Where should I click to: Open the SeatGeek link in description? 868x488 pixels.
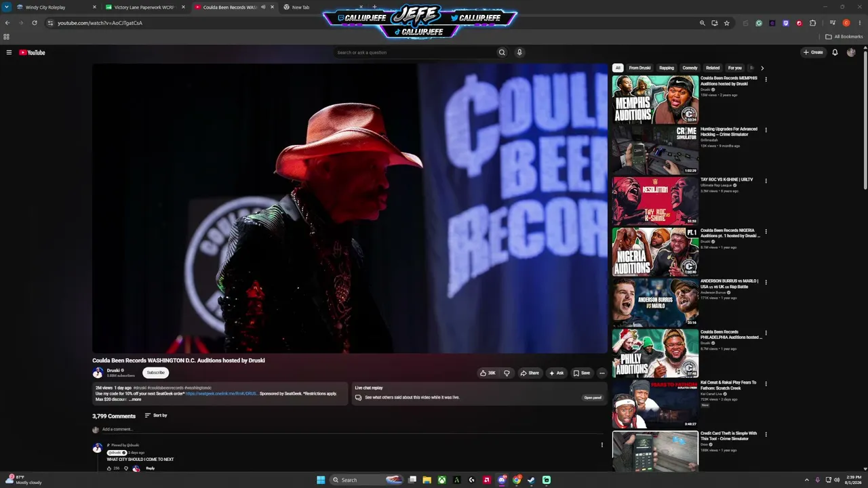click(221, 394)
